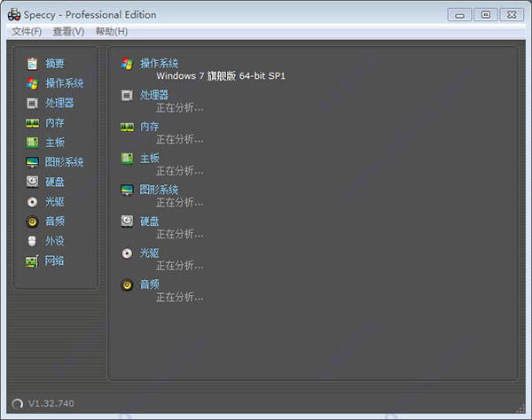532x420 pixels.
Task: Select the 网络 network icon in sidebar
Action: [32, 261]
